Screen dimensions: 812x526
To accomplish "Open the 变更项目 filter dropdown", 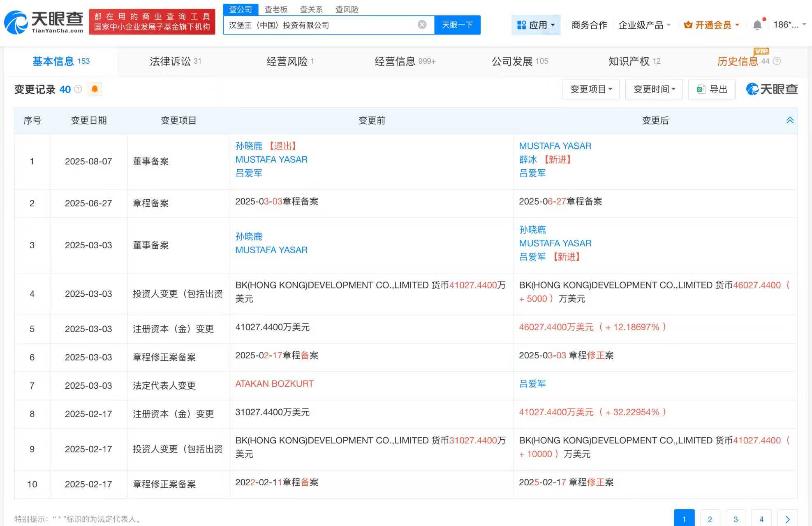I will (x=591, y=89).
